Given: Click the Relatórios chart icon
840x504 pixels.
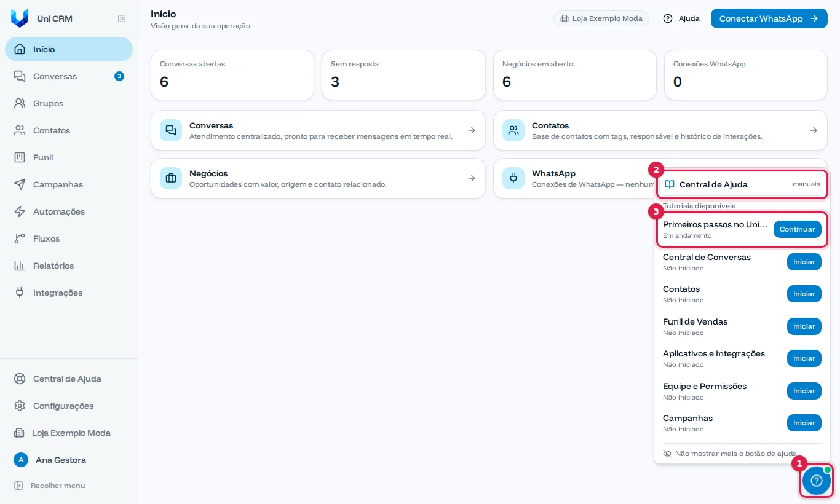Looking at the screenshot, I should point(20,266).
